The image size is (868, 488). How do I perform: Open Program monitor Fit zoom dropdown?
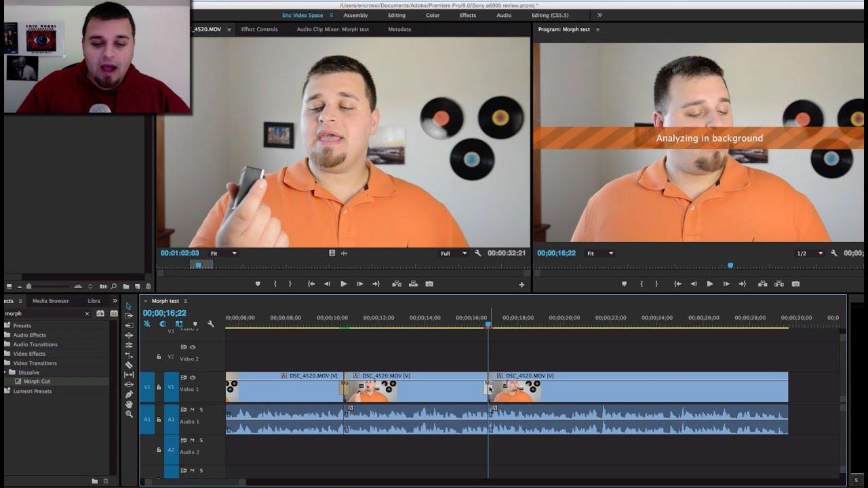(x=600, y=253)
